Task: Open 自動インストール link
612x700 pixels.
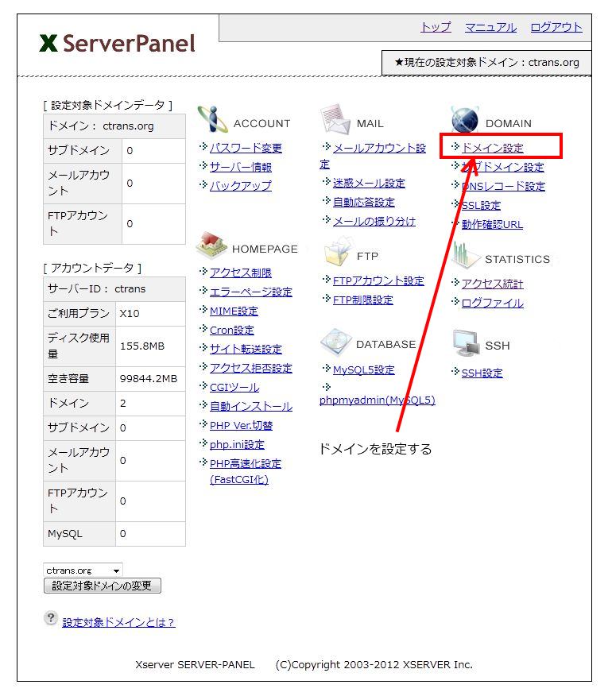Action: [x=251, y=407]
